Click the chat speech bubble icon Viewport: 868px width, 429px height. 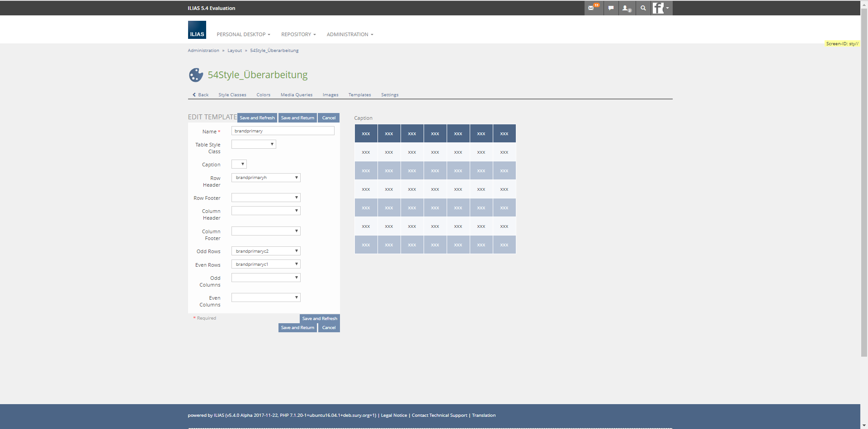point(611,8)
